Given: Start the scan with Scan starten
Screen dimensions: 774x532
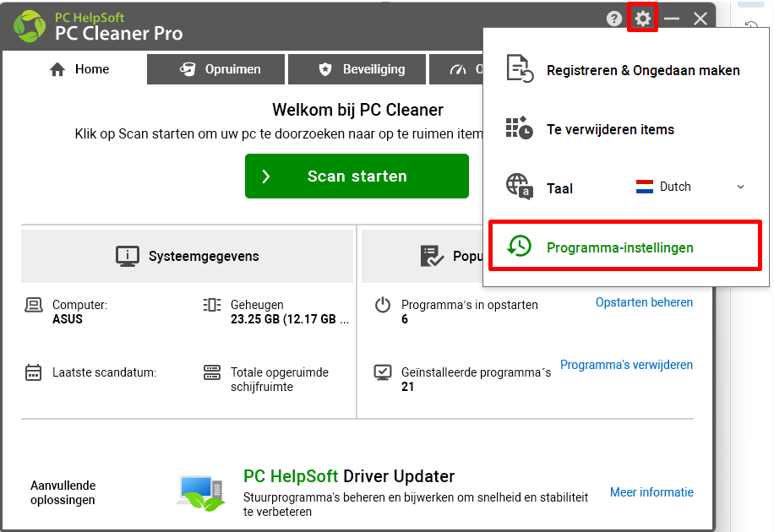Looking at the screenshot, I should click(x=357, y=176).
